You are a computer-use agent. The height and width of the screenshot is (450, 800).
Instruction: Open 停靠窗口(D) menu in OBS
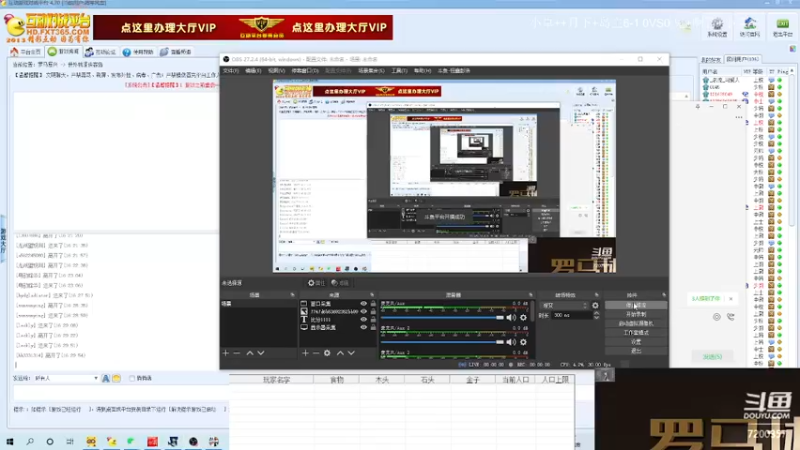coord(305,70)
